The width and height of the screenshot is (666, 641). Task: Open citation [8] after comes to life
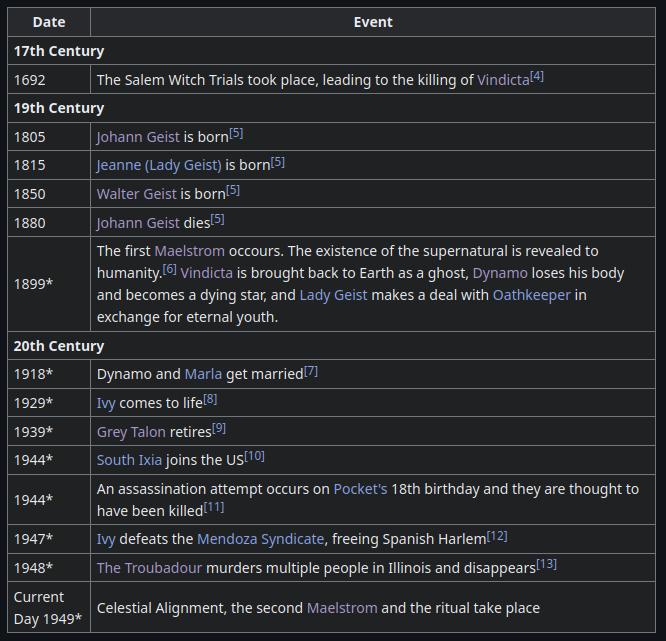(x=210, y=399)
